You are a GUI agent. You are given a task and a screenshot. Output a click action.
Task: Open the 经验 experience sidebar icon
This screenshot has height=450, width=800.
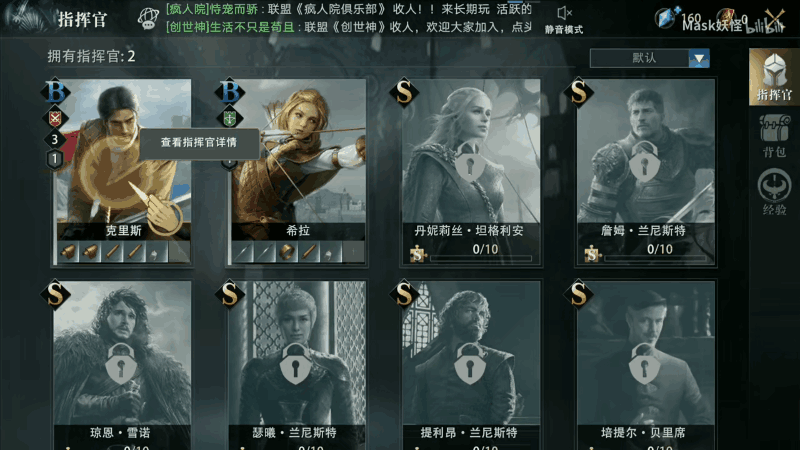point(774,192)
